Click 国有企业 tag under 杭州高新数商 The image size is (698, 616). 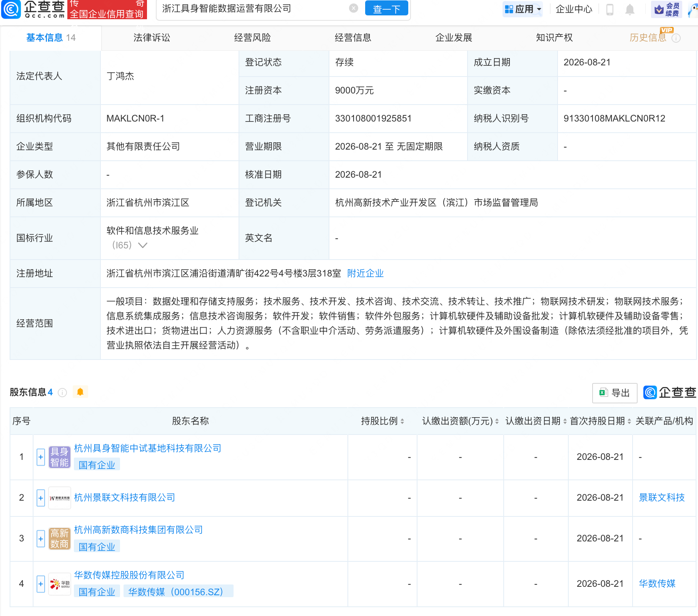coord(97,547)
